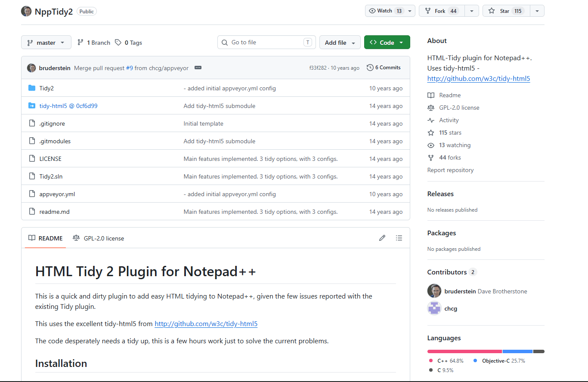Click the Objective-C language color bar segment
This screenshot has height=382, width=588.
(518, 351)
